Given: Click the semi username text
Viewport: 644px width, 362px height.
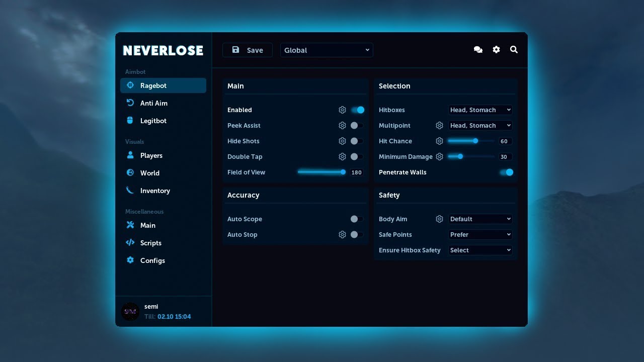Looking at the screenshot, I should point(151,306).
